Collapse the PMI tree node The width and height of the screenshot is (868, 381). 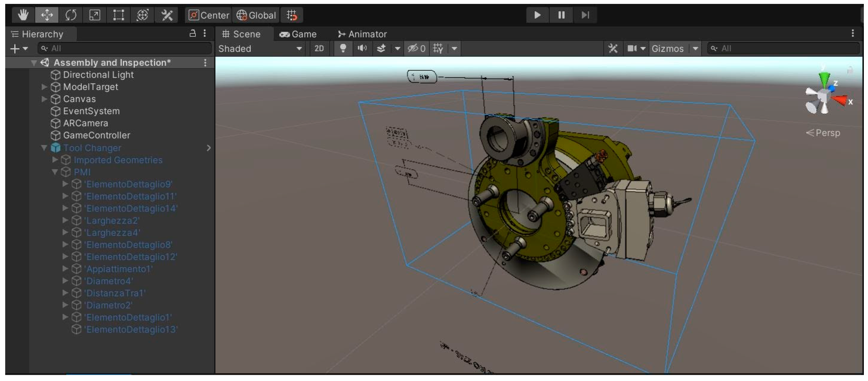pyautogui.click(x=55, y=172)
